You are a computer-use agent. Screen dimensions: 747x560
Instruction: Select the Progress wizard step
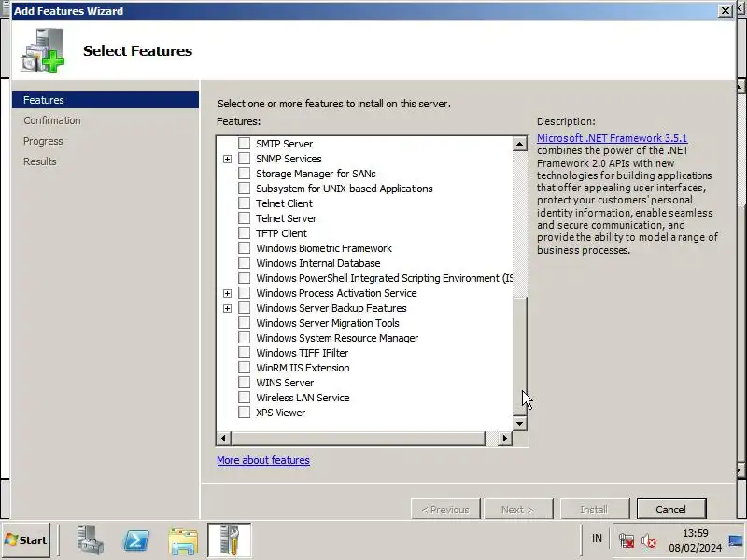(43, 141)
